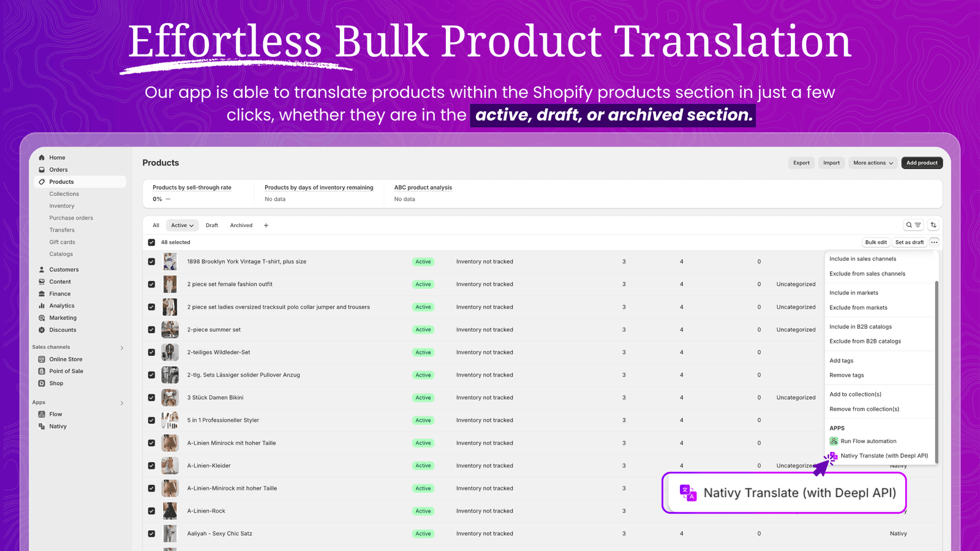The height and width of the screenshot is (551, 980).
Task: Click the Discounts icon in sidebar
Action: 42,330
